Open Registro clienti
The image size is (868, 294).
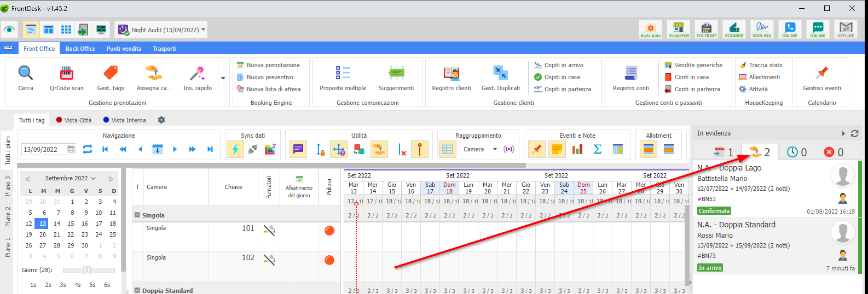click(x=452, y=78)
